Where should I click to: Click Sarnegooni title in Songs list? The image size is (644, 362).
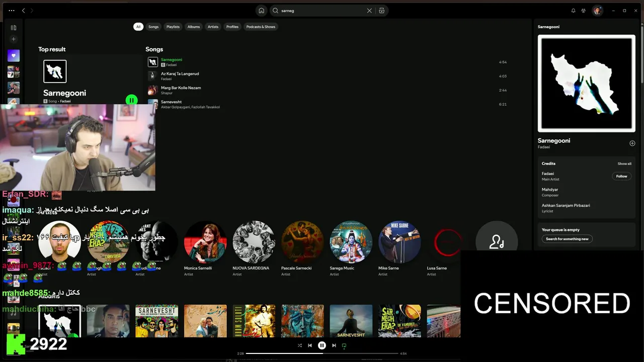click(x=172, y=60)
